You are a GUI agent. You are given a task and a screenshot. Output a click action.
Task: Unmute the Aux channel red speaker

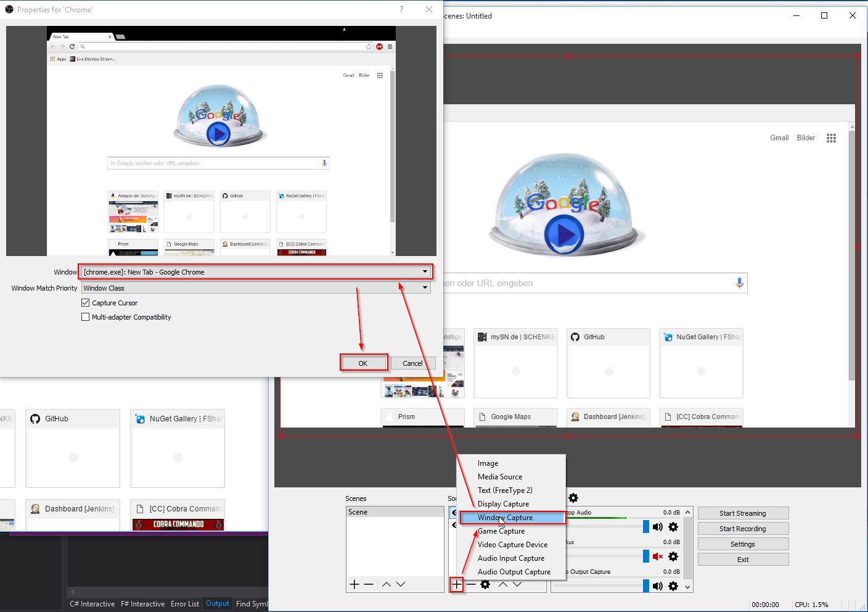click(x=658, y=556)
